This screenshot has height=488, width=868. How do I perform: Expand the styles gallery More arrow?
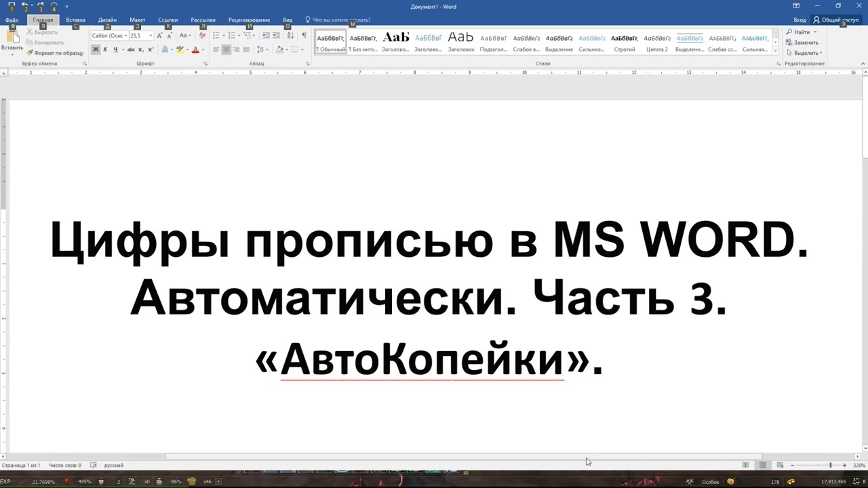coord(776,52)
